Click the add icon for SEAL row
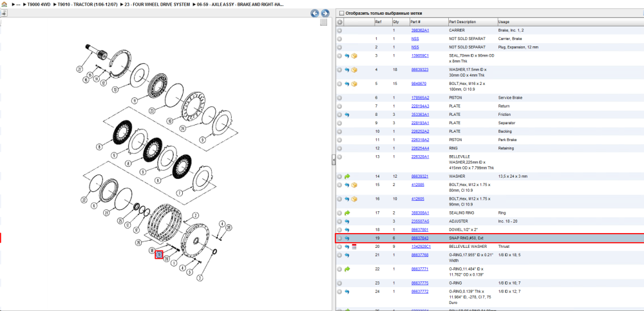The width and height of the screenshot is (644, 311). tap(339, 56)
